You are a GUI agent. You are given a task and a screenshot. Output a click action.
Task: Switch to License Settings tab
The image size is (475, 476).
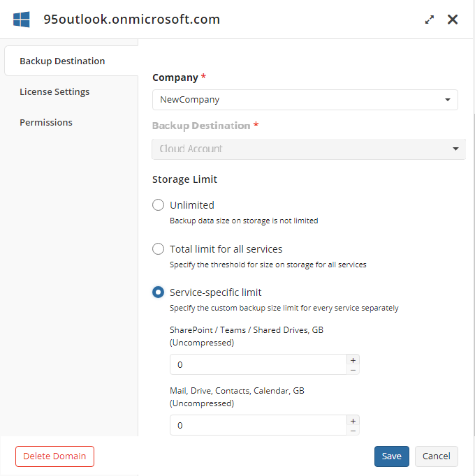tap(54, 91)
